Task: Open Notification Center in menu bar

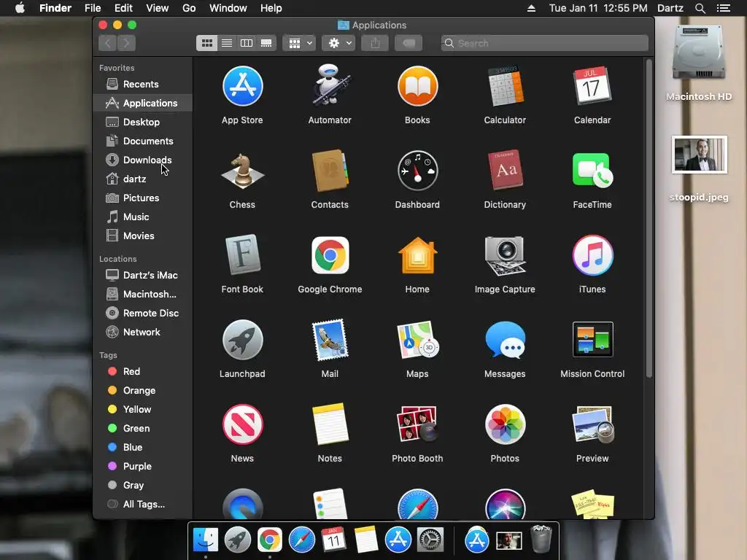Action: [x=724, y=8]
